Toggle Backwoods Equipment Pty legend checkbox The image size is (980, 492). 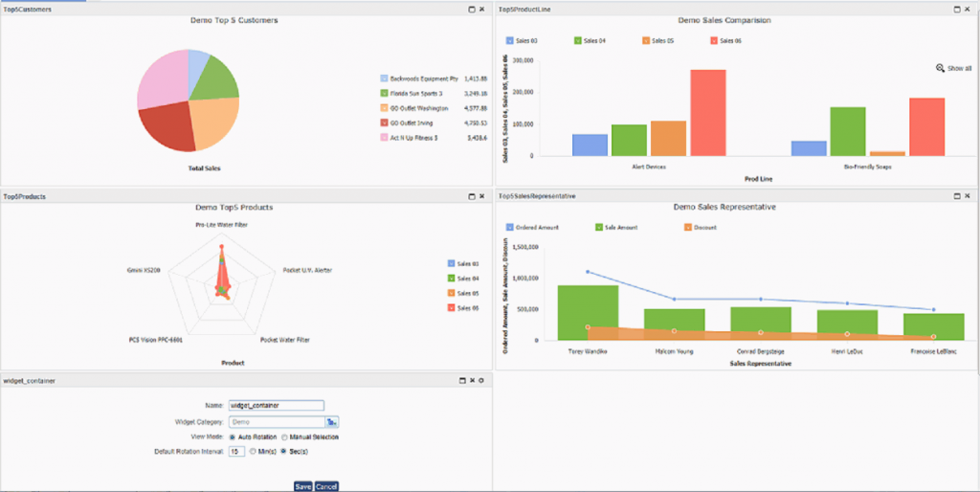click(384, 78)
